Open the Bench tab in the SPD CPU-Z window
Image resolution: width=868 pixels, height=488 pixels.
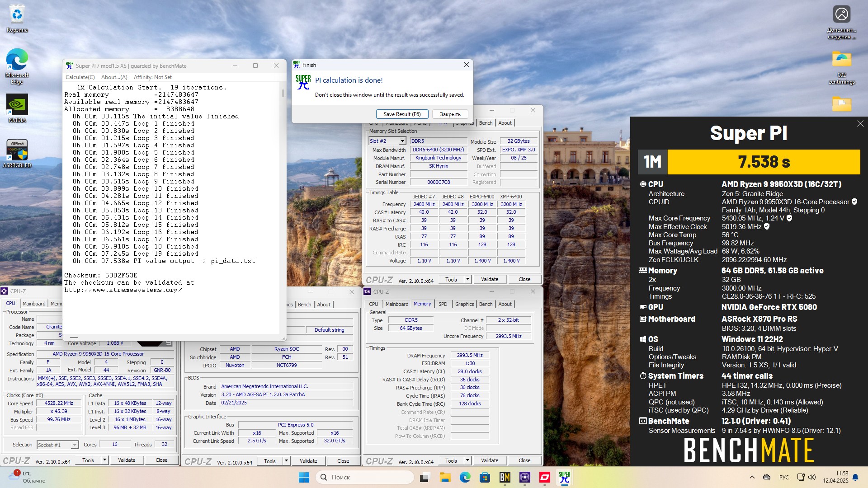click(x=486, y=123)
